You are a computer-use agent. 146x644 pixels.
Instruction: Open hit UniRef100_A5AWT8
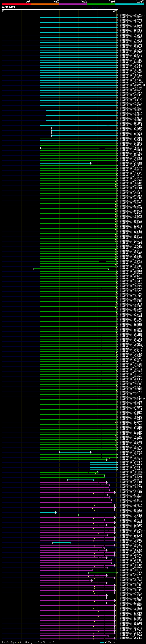pyautogui.click(x=131, y=148)
